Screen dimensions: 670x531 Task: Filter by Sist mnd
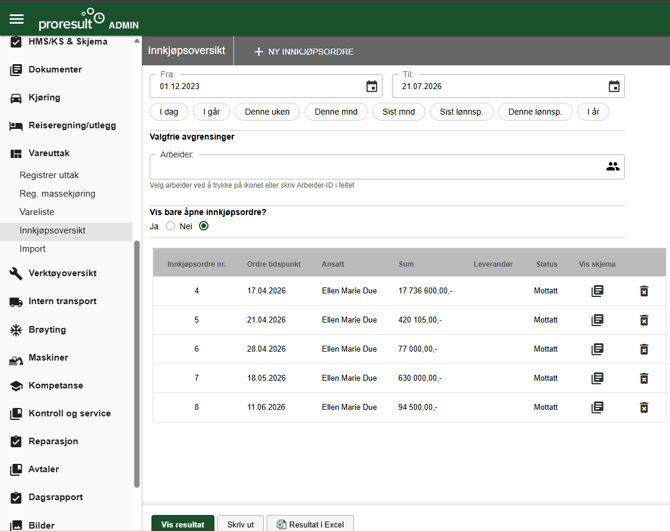tap(399, 112)
